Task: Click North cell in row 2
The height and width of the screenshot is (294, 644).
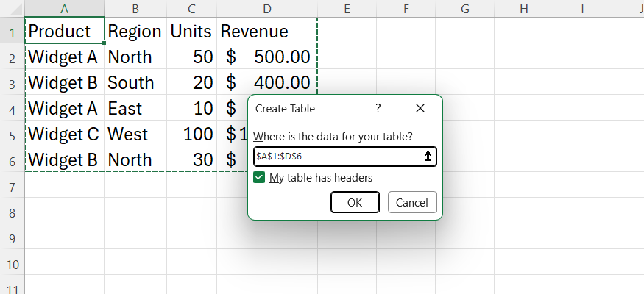Action: click(135, 57)
